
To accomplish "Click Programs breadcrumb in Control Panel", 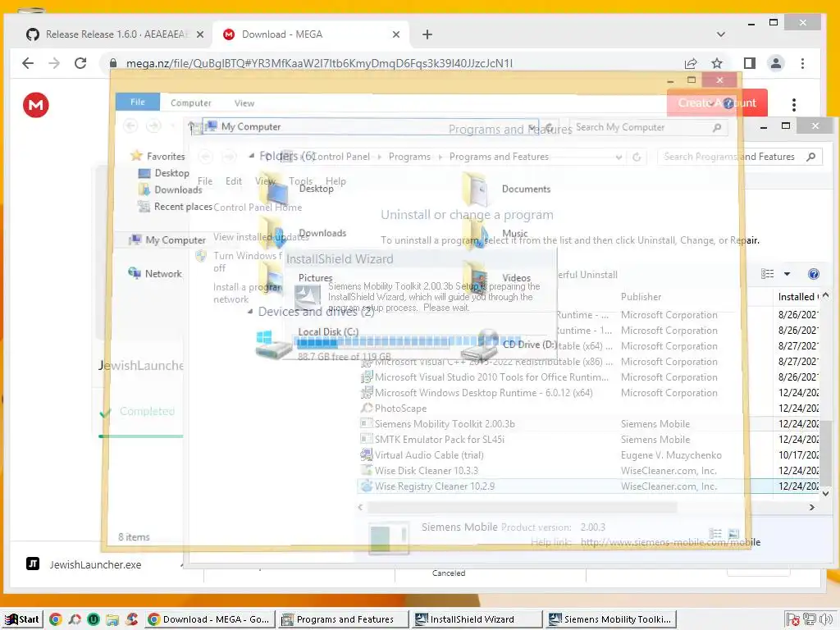I will [409, 157].
